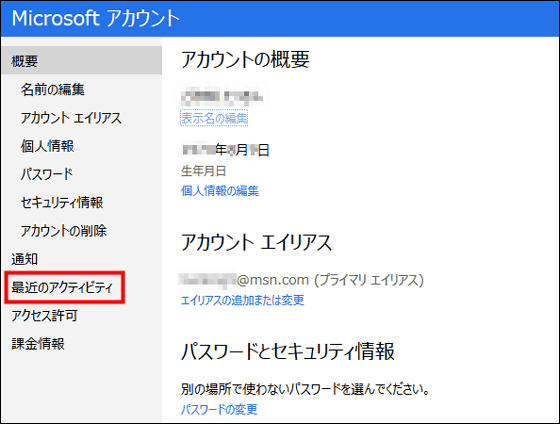The height and width of the screenshot is (424, 560).
Task: Open 最近のアクティビティ in the sidebar
Action: (62, 287)
